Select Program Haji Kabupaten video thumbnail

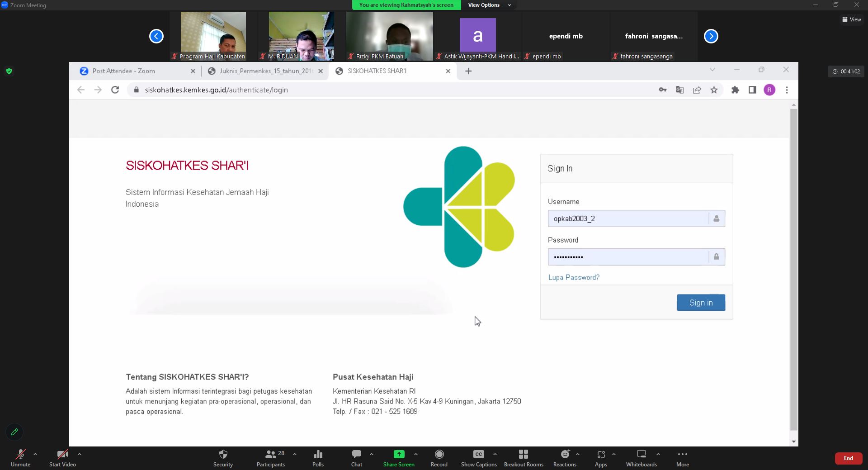click(213, 36)
